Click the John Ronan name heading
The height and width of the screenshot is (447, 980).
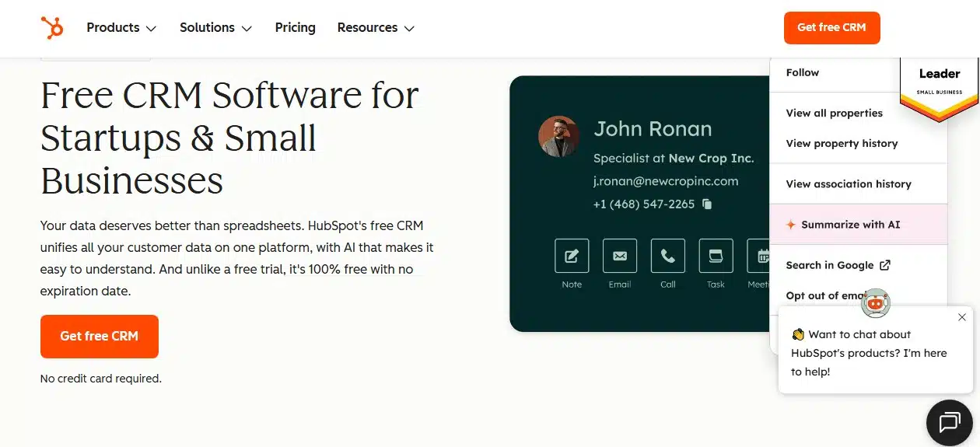(653, 129)
